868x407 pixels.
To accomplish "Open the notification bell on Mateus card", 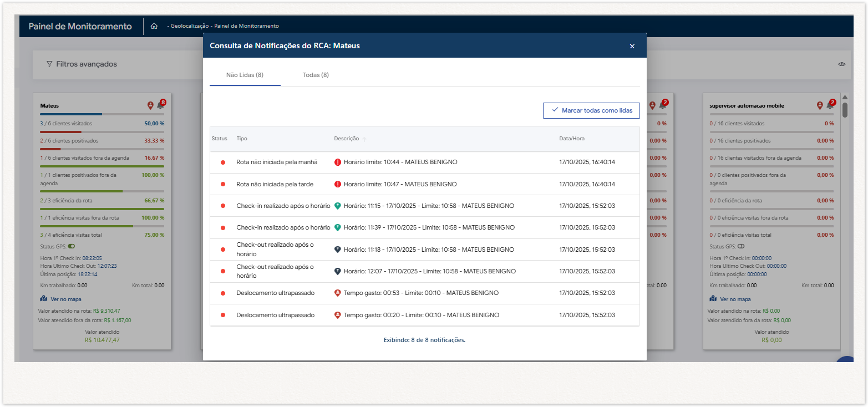I will (160, 105).
